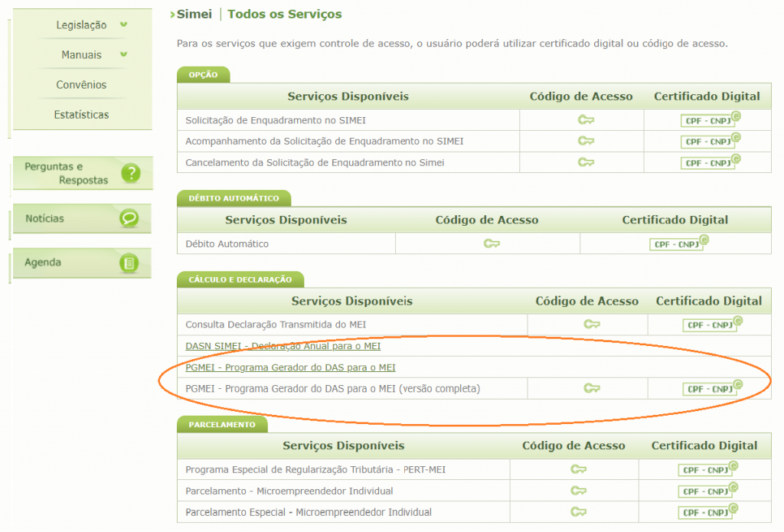Click key icon for Acompanhamento da Solicitação de Enquadramento
The image size is (784, 532).
click(x=586, y=141)
